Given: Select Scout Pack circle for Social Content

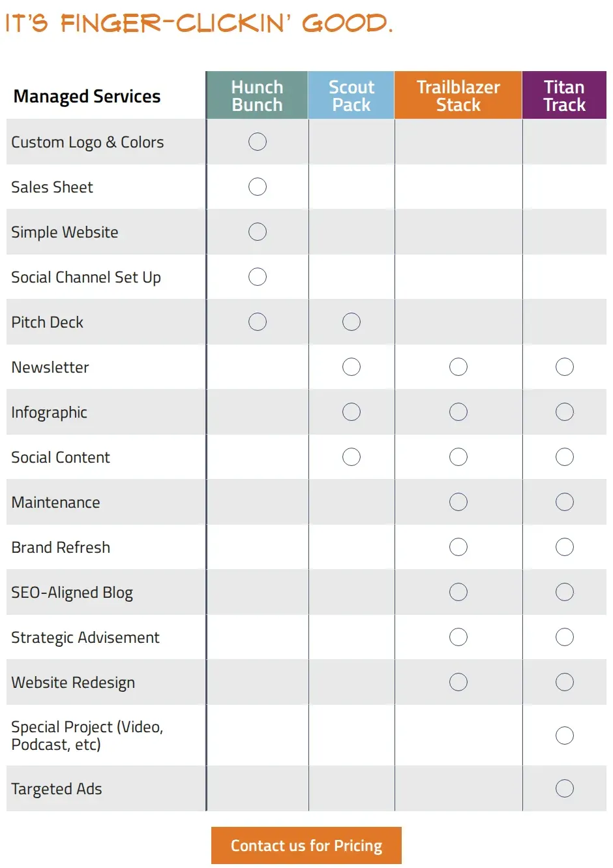Looking at the screenshot, I should pos(351,457).
